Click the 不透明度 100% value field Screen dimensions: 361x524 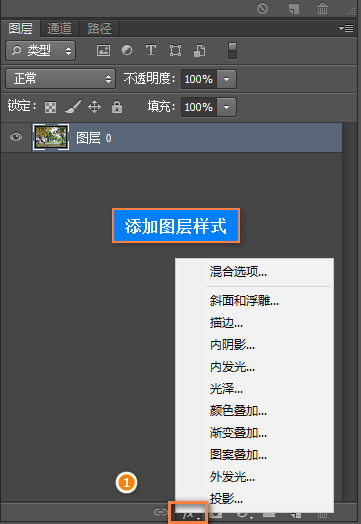coord(199,79)
